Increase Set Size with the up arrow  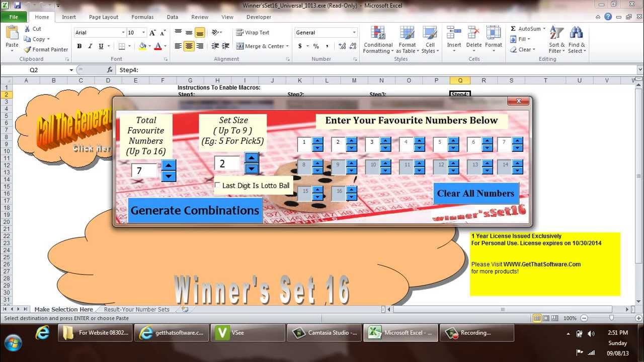(x=252, y=157)
